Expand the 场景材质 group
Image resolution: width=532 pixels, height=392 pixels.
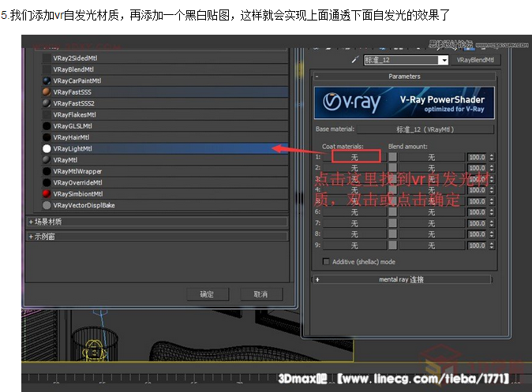158,222
